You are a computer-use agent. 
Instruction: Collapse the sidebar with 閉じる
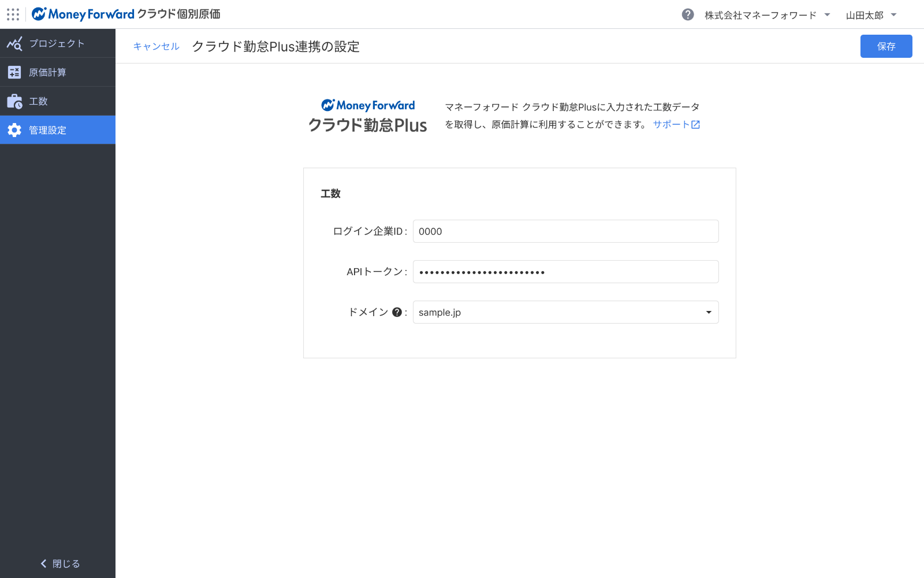point(60,564)
